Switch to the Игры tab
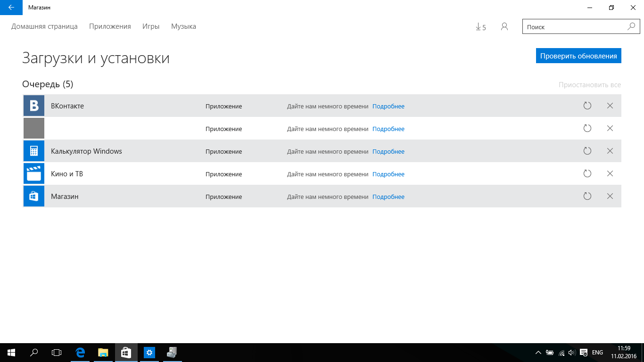 click(x=151, y=27)
